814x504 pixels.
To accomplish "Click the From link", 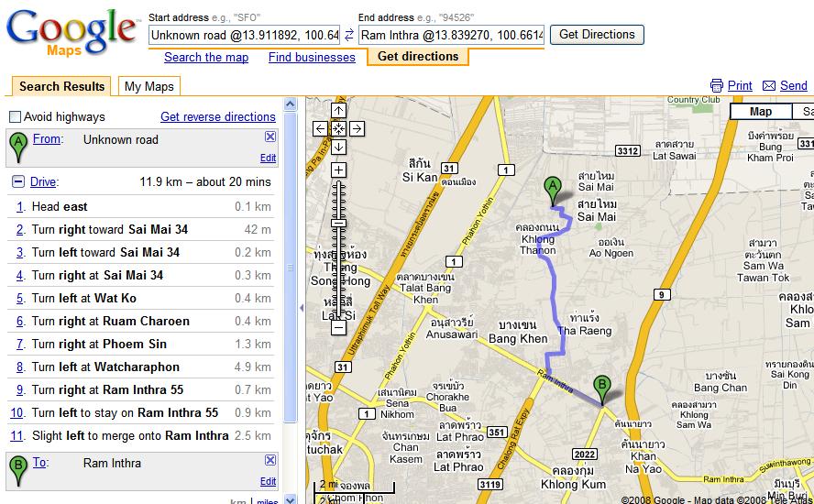I will (48, 139).
